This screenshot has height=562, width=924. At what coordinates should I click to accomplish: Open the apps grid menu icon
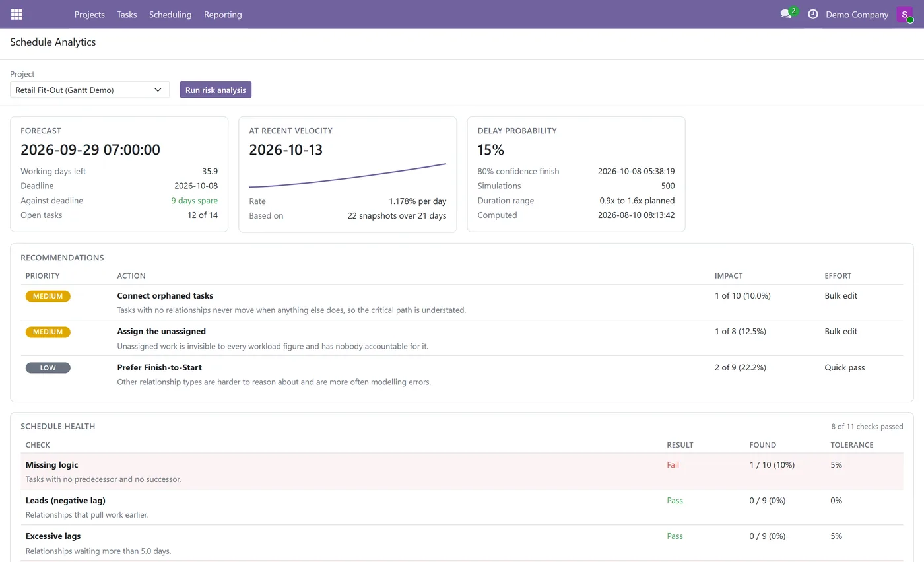pyautogui.click(x=16, y=15)
